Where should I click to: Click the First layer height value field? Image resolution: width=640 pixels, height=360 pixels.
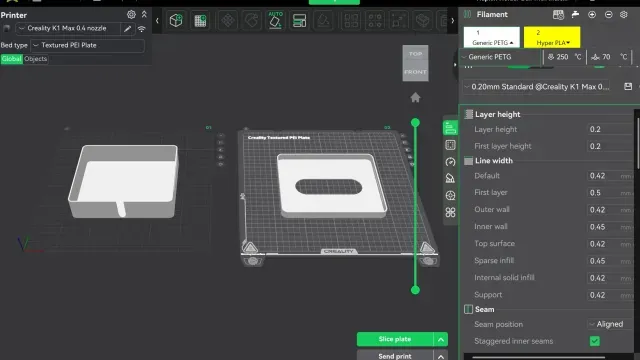point(610,146)
